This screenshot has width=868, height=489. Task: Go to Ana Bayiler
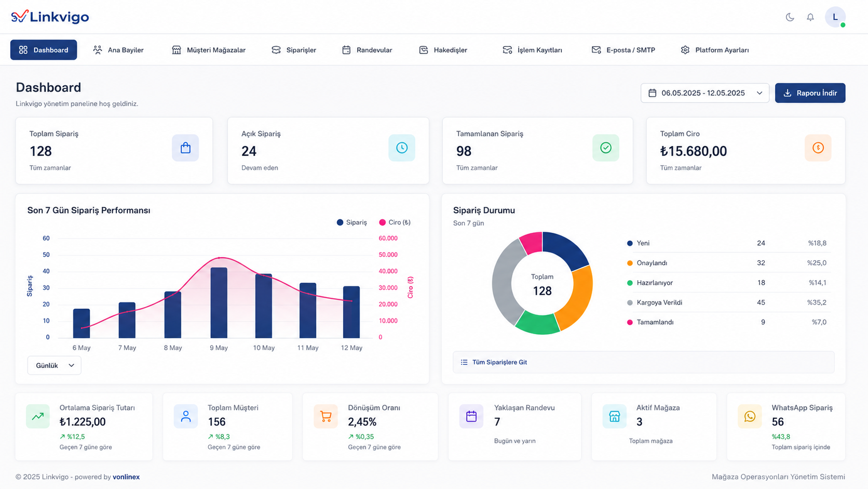118,50
